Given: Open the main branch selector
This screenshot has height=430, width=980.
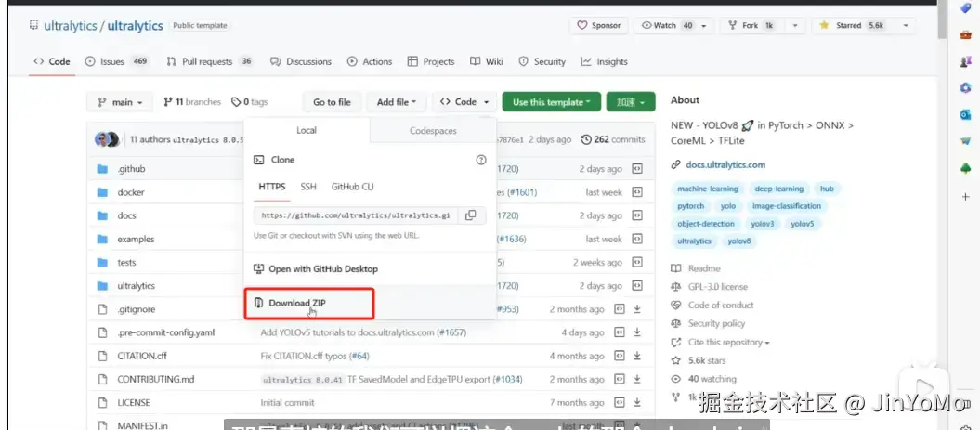Looking at the screenshot, I should (120, 102).
